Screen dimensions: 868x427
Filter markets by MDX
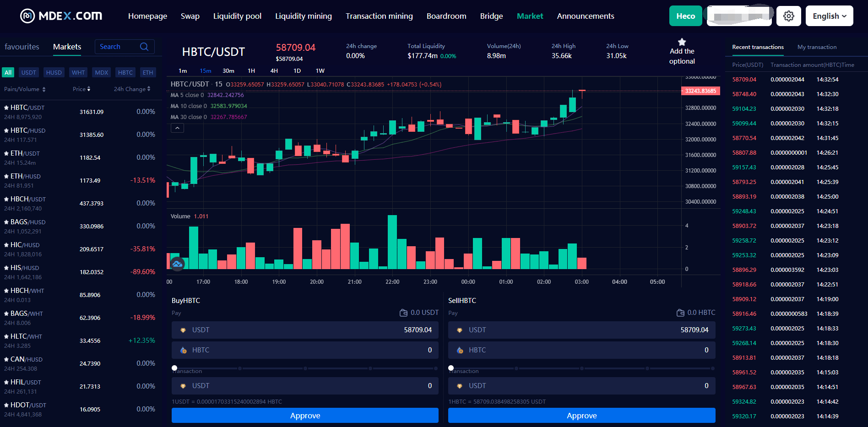[x=102, y=72]
